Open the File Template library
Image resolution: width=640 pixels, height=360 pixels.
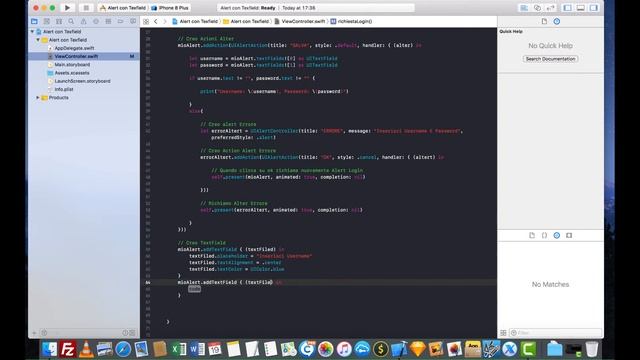[532, 236]
